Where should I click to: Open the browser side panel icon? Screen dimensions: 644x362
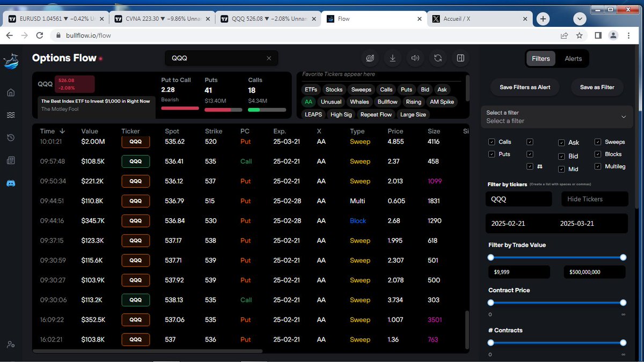click(x=598, y=35)
